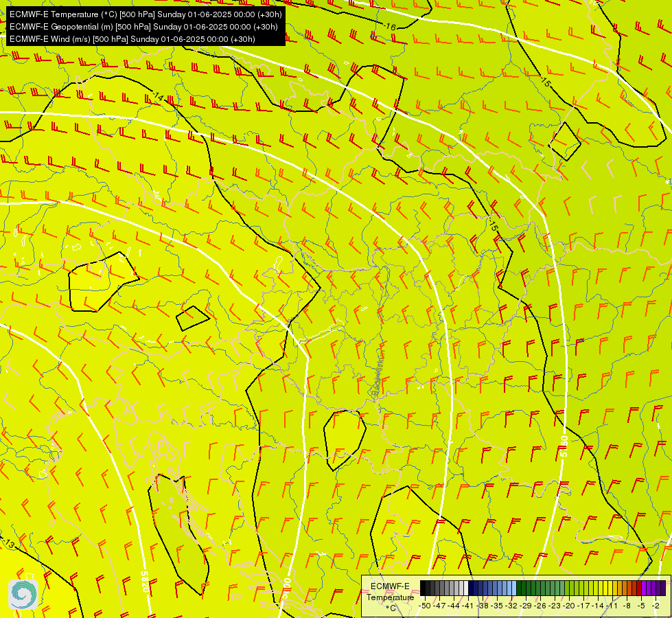The width and height of the screenshot is (672, 618).
Task: Click the '-11' legend tick label
Action: tap(612, 606)
